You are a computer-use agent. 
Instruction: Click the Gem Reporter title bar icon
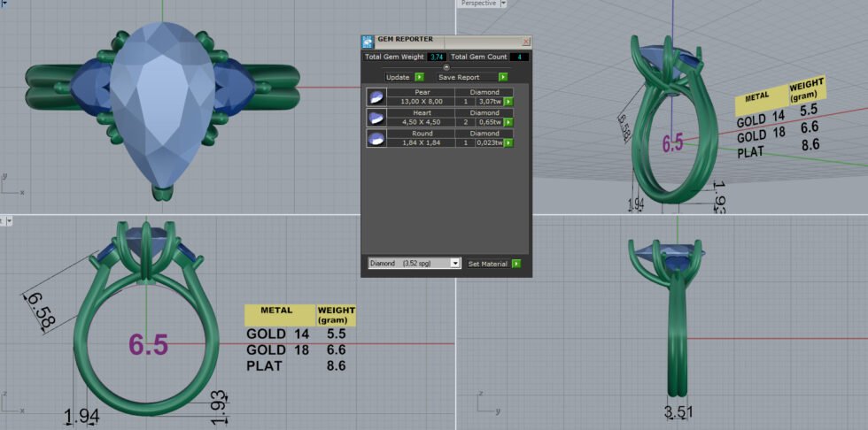[x=368, y=41]
